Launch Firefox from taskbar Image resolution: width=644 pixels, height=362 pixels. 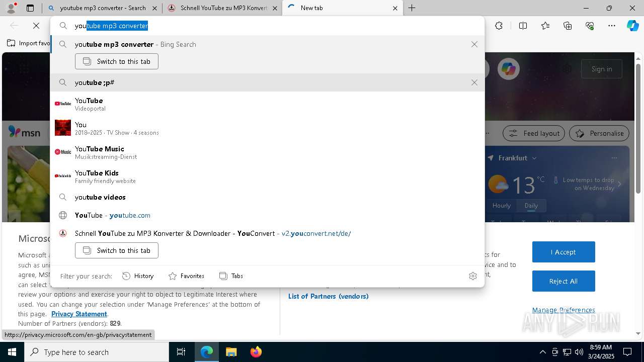(x=256, y=352)
